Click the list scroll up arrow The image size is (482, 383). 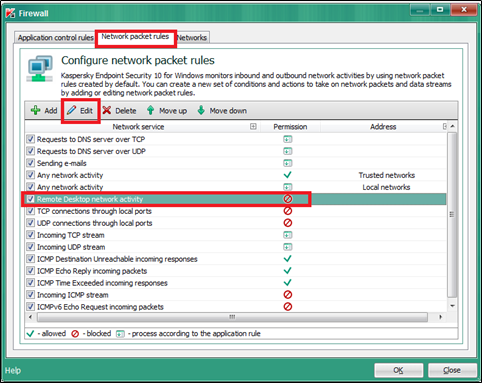click(x=452, y=126)
